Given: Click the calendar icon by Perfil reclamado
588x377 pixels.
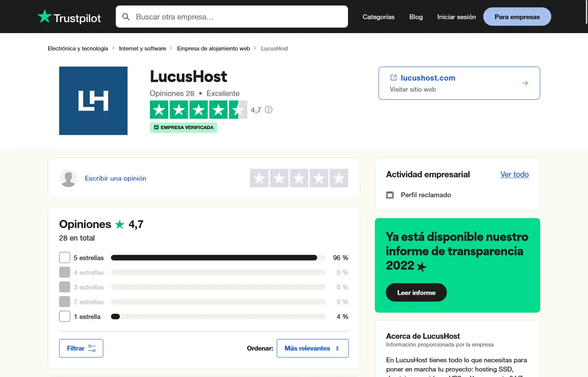Looking at the screenshot, I should click(390, 195).
